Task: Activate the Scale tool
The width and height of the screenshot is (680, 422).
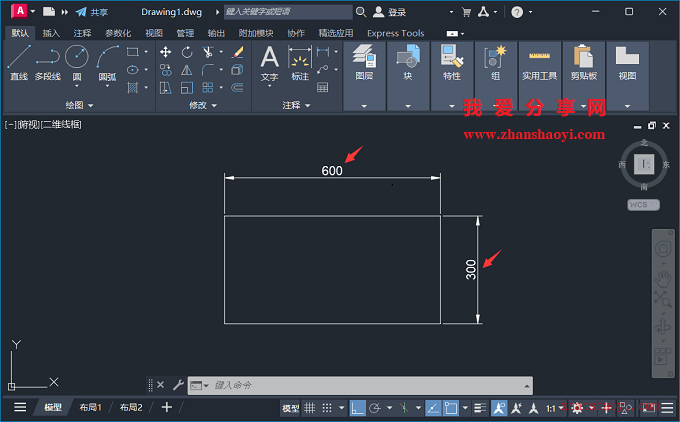Action: pos(187,88)
